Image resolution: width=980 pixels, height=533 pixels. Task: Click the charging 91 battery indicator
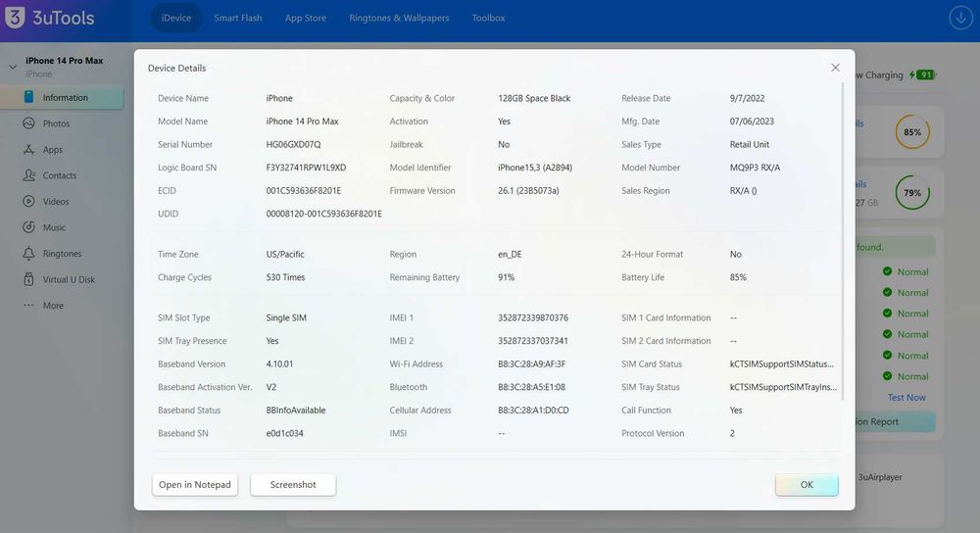click(922, 75)
